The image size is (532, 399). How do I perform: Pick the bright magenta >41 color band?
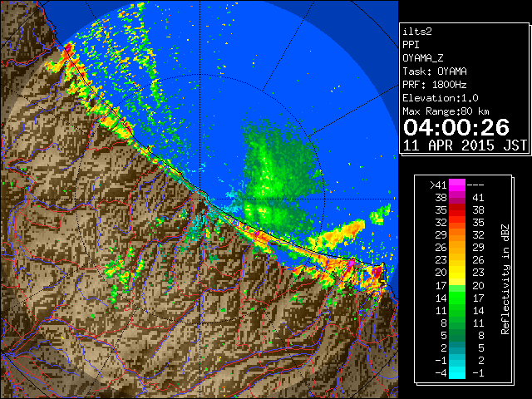[457, 185]
